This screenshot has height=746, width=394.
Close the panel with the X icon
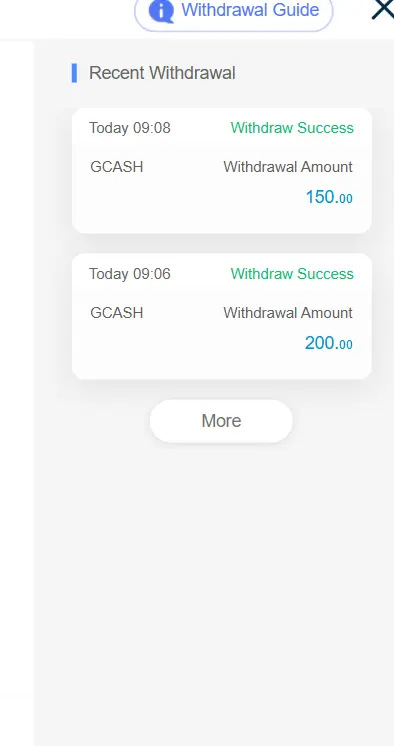[x=383, y=10]
